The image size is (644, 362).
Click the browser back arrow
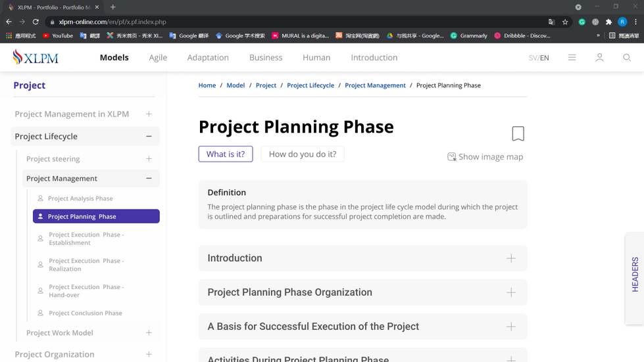click(x=9, y=22)
